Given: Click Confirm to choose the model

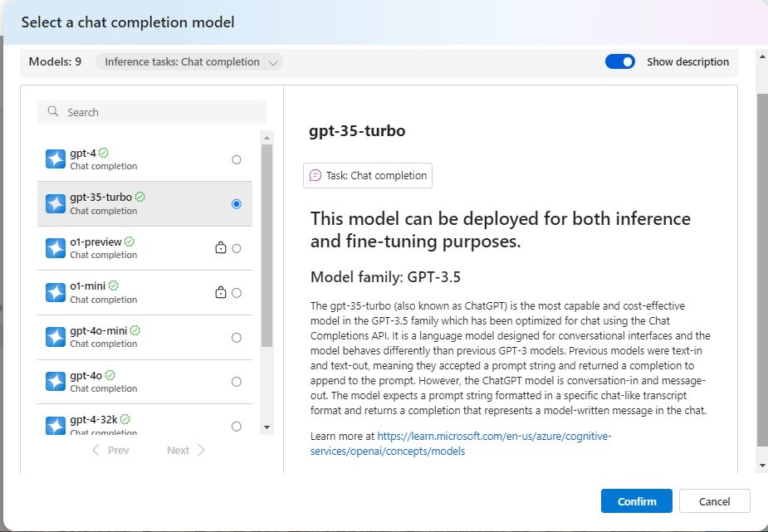Looking at the screenshot, I should (x=636, y=501).
